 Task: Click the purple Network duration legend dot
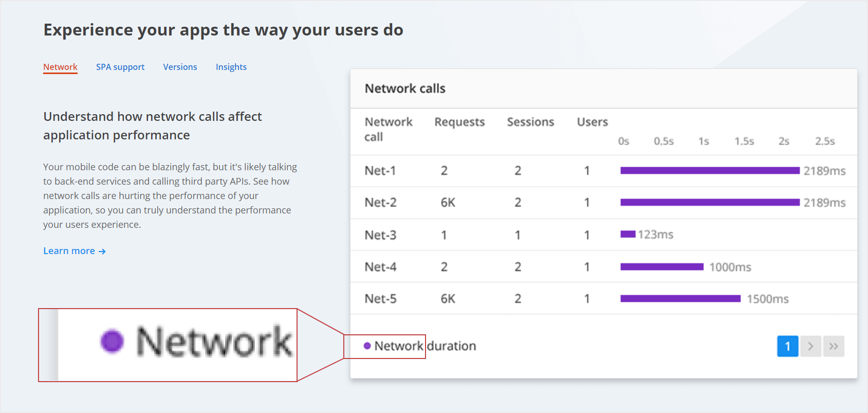(x=367, y=346)
